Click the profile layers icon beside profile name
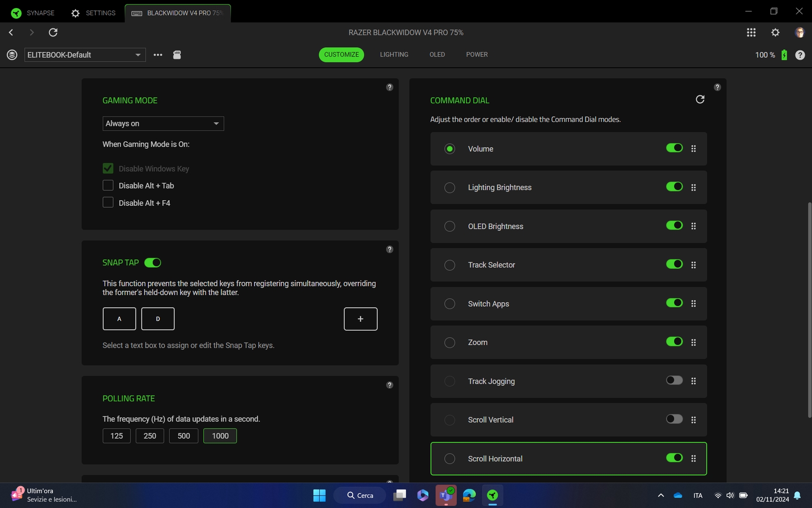 (x=12, y=55)
